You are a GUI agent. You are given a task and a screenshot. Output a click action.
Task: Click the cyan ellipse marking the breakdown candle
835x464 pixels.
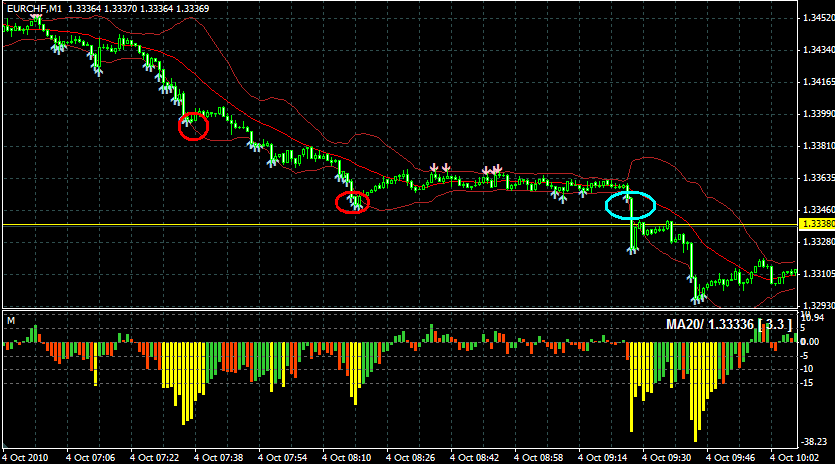click(630, 206)
